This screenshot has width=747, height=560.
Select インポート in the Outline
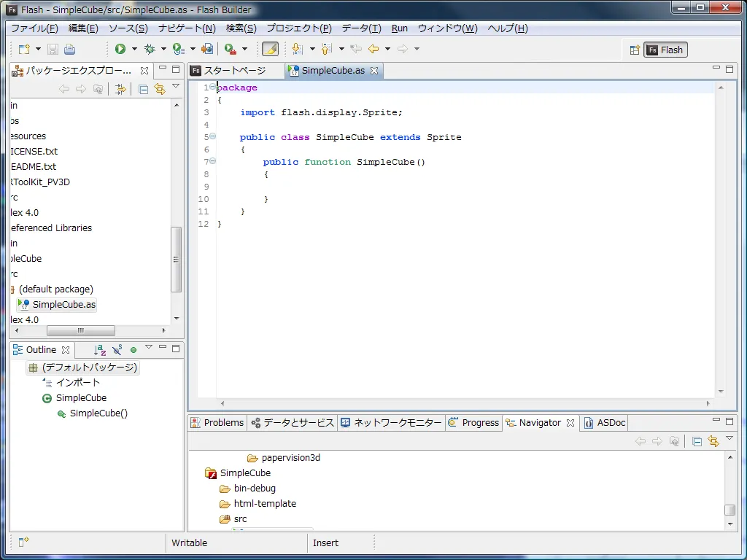tap(71, 383)
